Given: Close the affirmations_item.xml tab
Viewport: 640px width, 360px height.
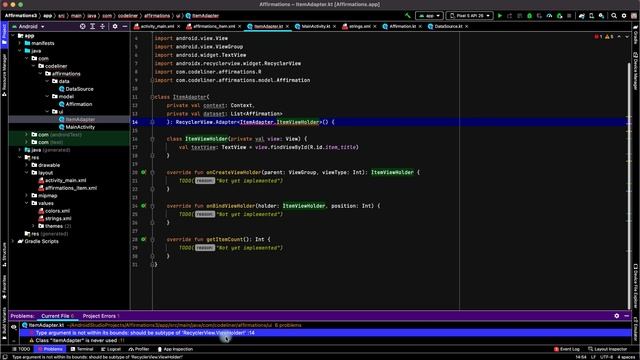Looking at the screenshot, I should pyautogui.click(x=240, y=26).
